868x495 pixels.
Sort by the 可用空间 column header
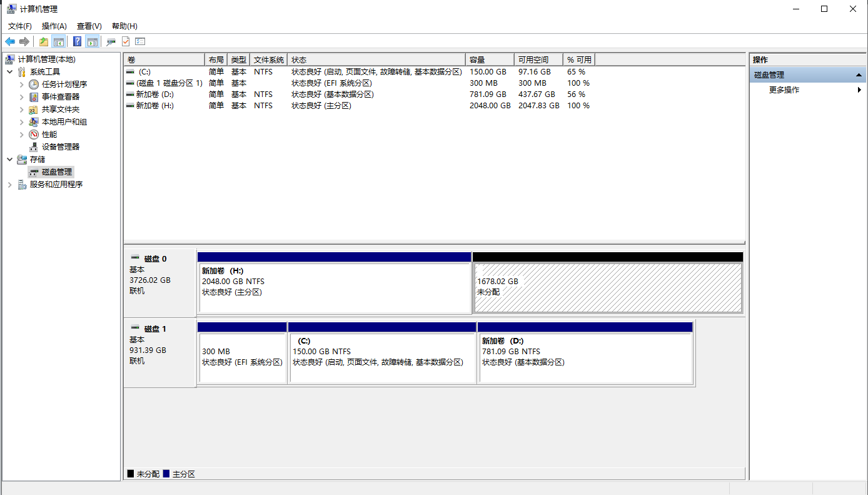tap(539, 59)
